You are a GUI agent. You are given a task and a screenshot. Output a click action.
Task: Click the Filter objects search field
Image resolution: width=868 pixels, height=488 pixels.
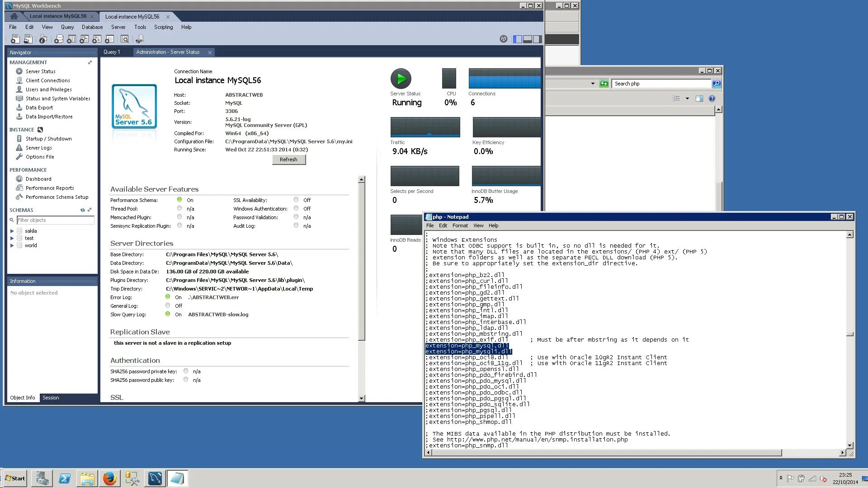coord(55,220)
